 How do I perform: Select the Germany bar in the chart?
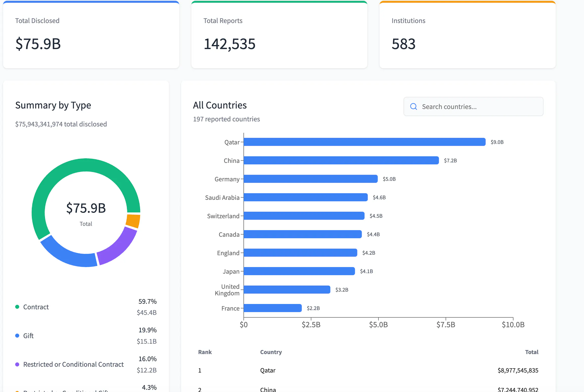[311, 179]
